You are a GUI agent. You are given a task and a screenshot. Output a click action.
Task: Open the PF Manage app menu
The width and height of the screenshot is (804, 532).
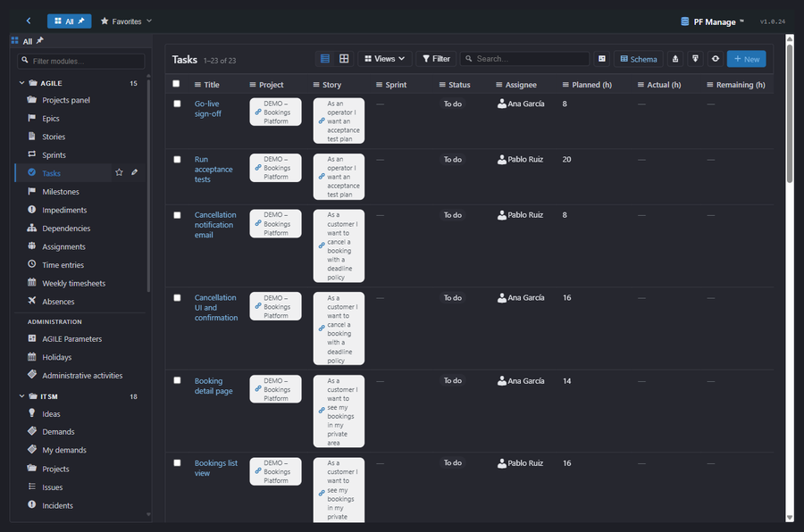pos(712,21)
